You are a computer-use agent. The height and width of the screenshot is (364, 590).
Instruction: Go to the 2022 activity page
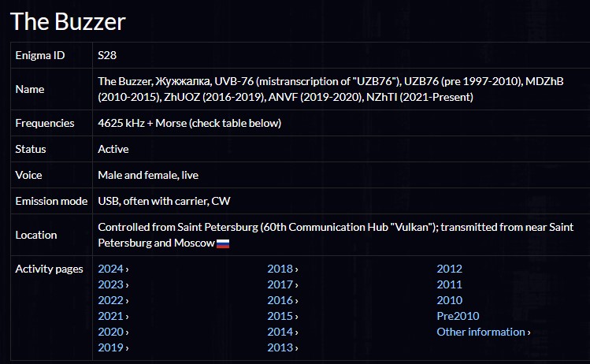[x=111, y=300]
